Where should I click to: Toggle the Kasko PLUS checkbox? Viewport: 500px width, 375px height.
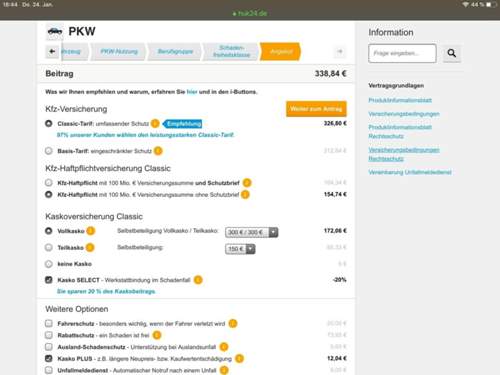(49, 359)
